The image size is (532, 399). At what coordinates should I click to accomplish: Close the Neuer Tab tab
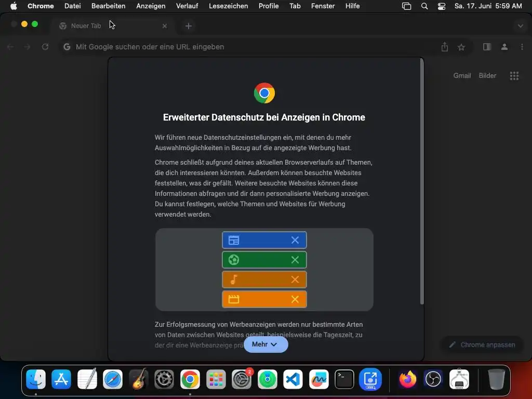pos(165,26)
